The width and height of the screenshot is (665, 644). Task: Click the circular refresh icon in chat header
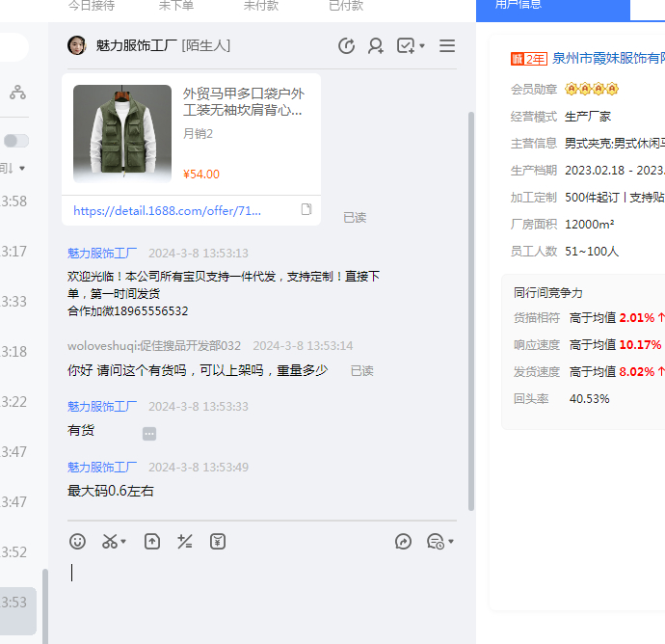[x=347, y=46]
